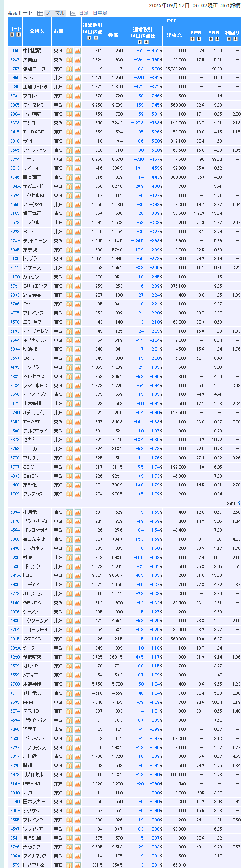Sort コード column ascending with up arrow

click(x=12, y=35)
